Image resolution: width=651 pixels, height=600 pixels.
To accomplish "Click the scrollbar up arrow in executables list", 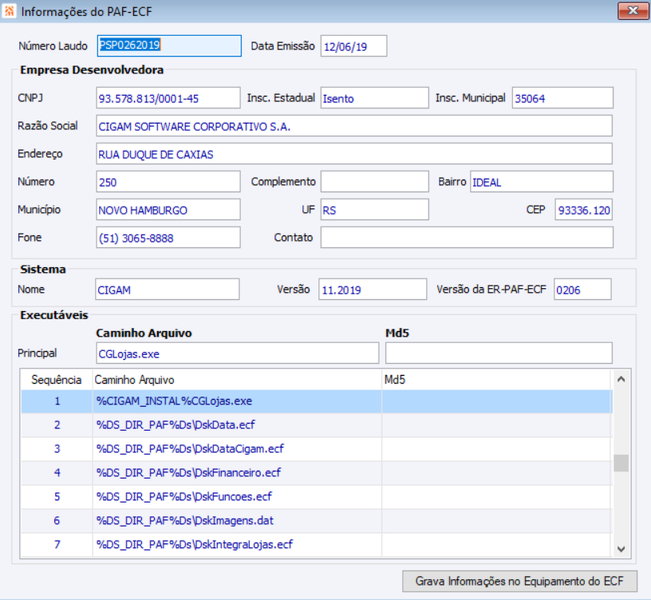I will (621, 379).
